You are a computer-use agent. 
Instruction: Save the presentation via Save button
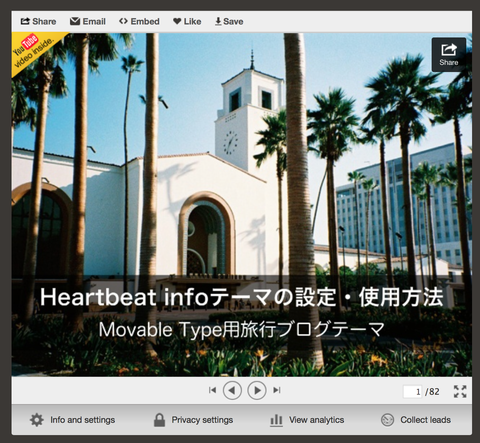tap(229, 21)
